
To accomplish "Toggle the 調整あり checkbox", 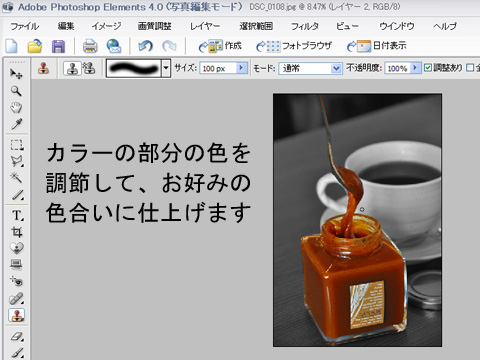I will [428, 68].
